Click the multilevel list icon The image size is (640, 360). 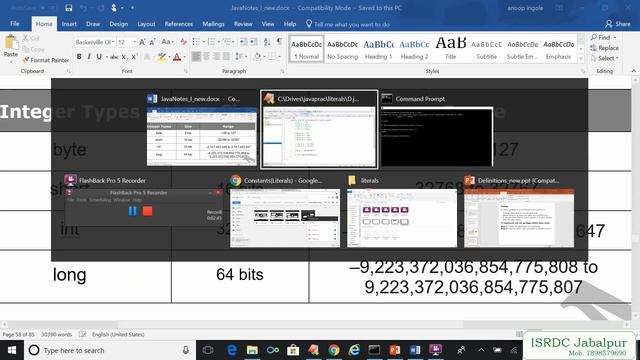(x=227, y=42)
